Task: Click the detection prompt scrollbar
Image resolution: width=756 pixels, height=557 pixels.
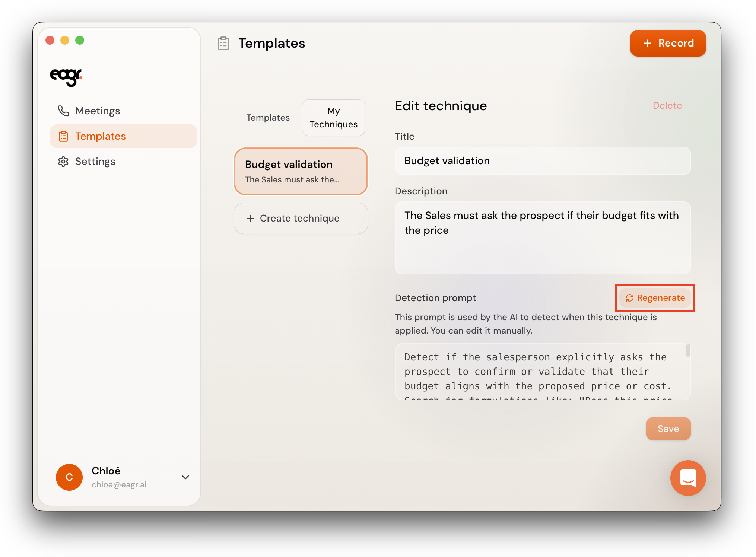Action: click(688, 350)
